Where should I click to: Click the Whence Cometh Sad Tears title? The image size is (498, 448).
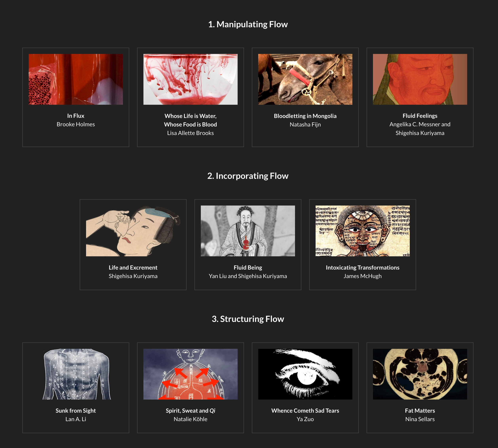[x=305, y=411]
